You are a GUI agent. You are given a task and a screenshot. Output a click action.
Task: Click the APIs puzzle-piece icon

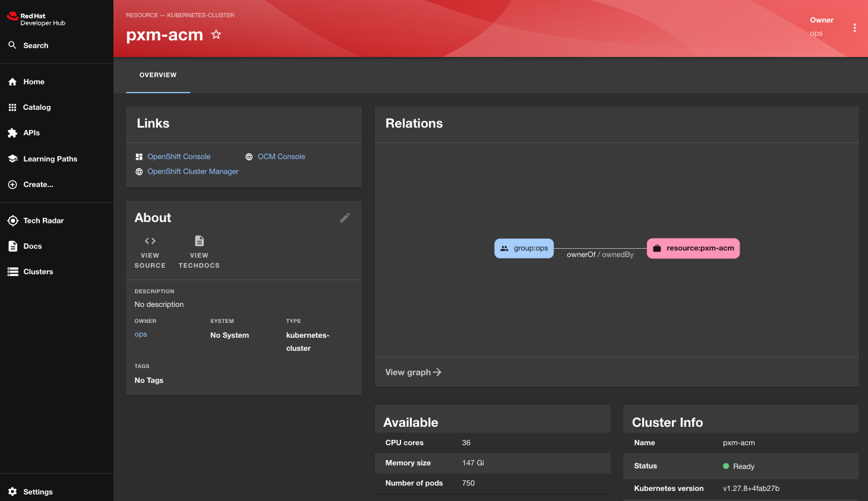[12, 133]
